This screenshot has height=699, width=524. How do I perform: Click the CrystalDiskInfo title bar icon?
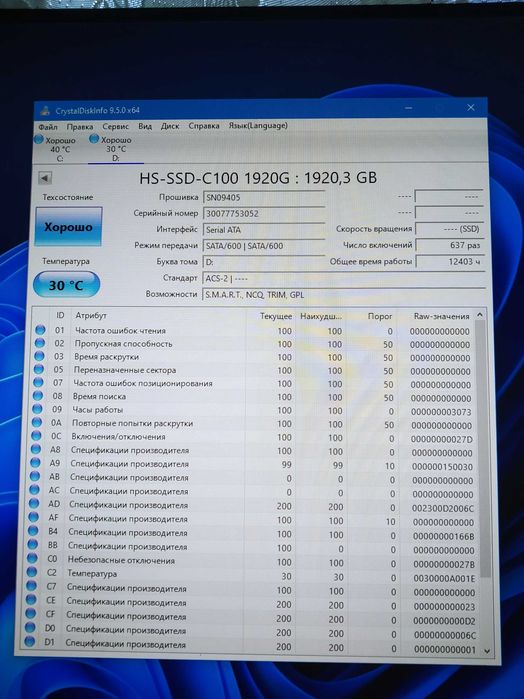45,111
